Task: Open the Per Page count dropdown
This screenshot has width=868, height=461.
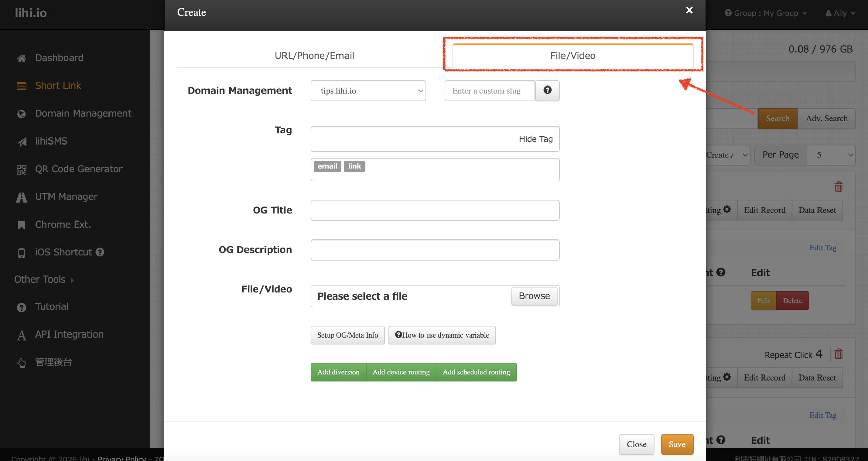Action: (x=831, y=155)
